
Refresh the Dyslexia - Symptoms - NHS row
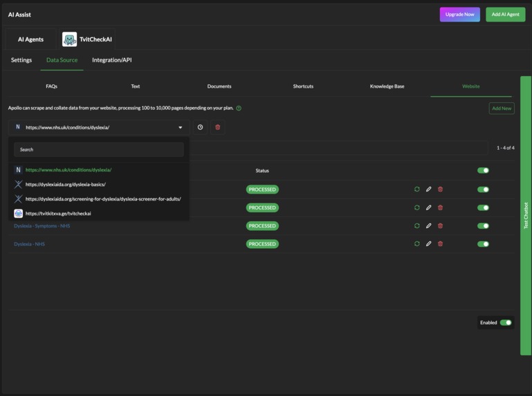417,226
